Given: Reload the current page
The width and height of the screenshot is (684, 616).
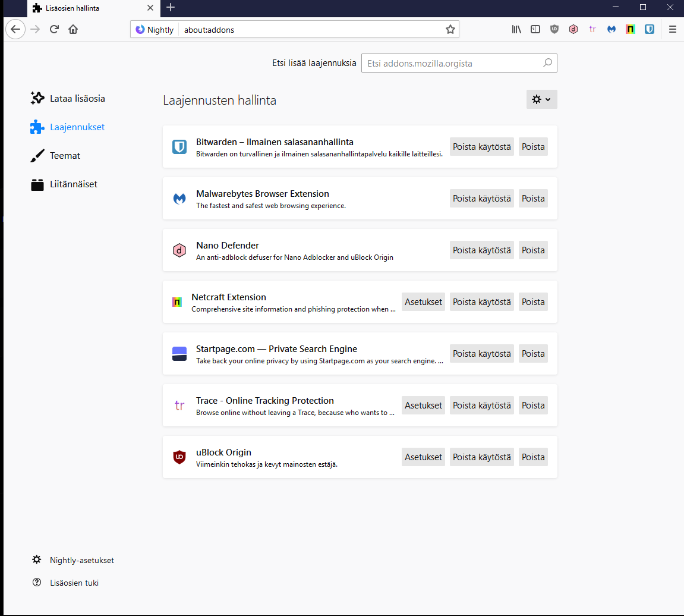Looking at the screenshot, I should [x=54, y=29].
